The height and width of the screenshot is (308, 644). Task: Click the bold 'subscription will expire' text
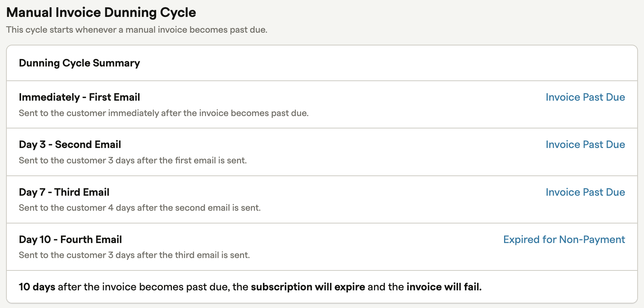tap(308, 287)
